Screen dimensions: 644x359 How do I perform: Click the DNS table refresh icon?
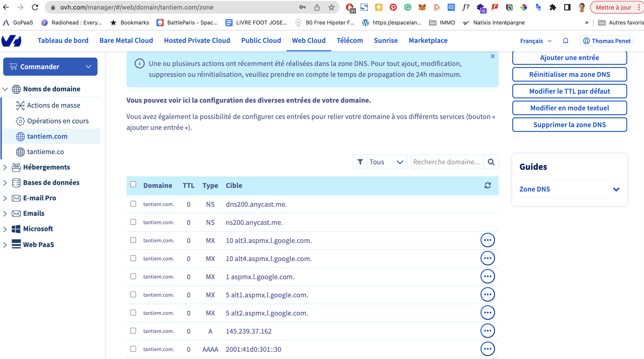(488, 185)
